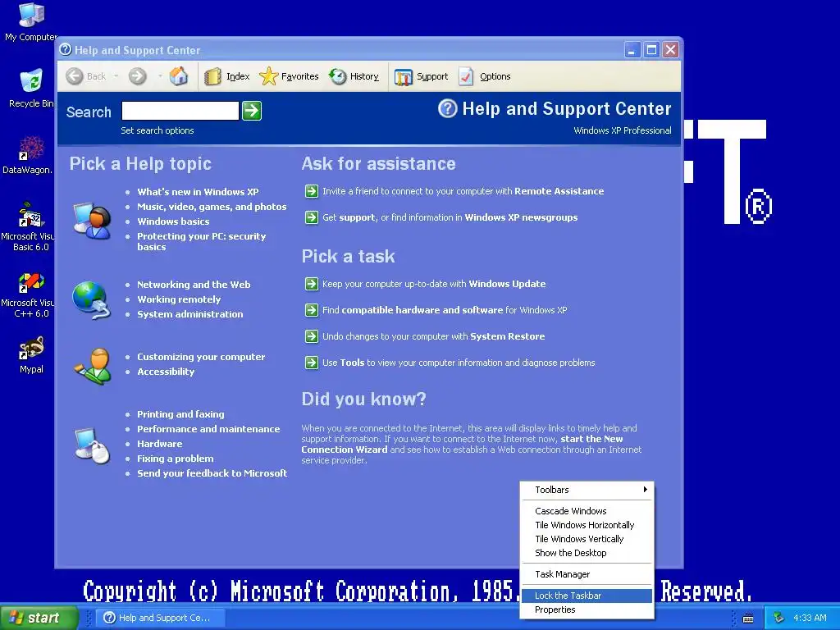Select Recycle Bin desktop icon
840x630 pixels.
pyautogui.click(x=31, y=89)
